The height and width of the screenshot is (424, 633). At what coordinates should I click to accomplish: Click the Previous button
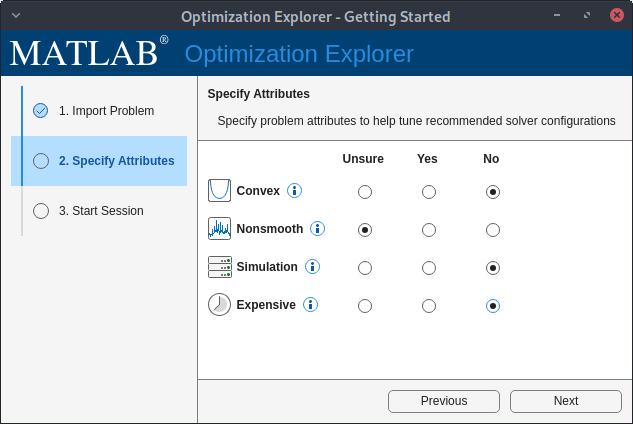click(x=444, y=401)
